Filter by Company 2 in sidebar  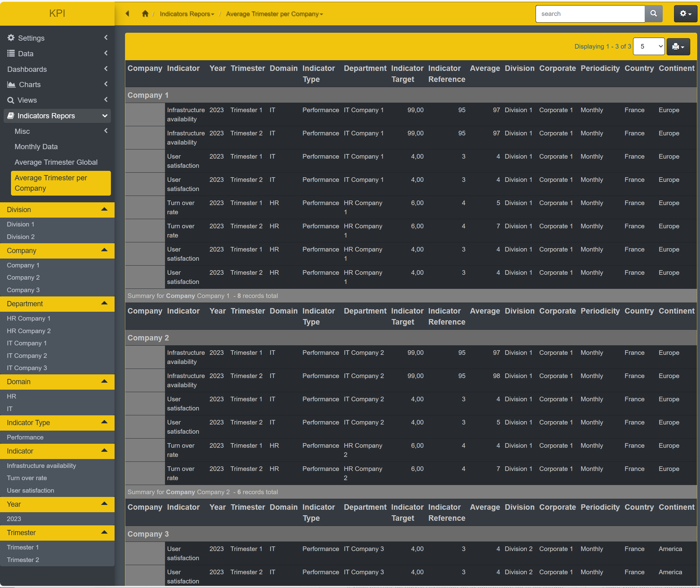pyautogui.click(x=23, y=277)
